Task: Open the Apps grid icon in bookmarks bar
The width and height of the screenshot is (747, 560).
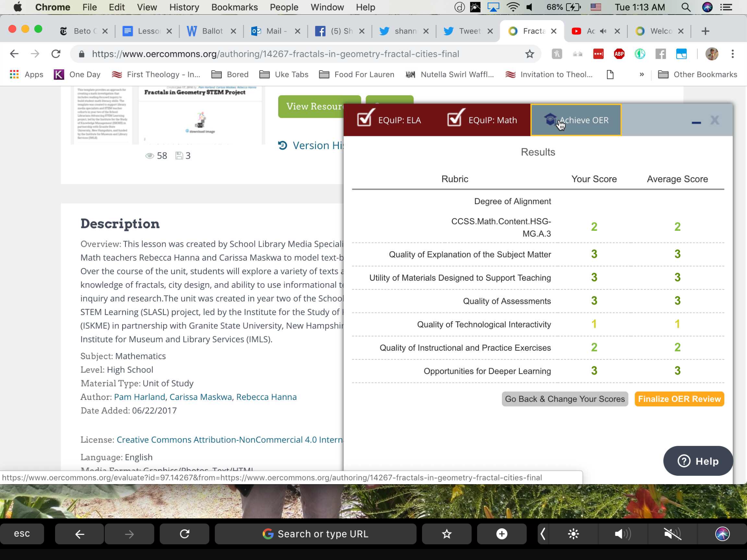Action: (14, 74)
